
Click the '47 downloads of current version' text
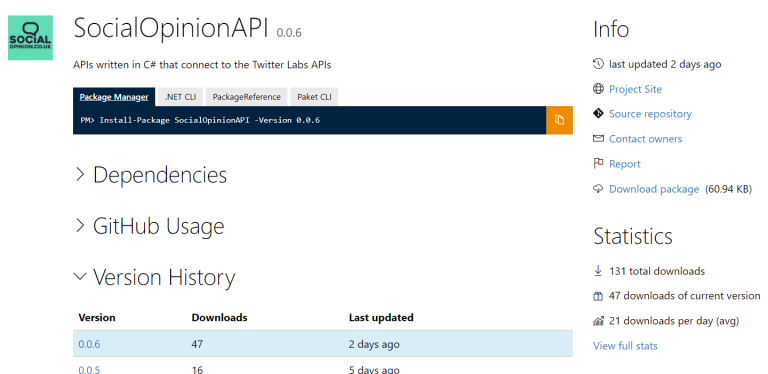pyautogui.click(x=684, y=296)
